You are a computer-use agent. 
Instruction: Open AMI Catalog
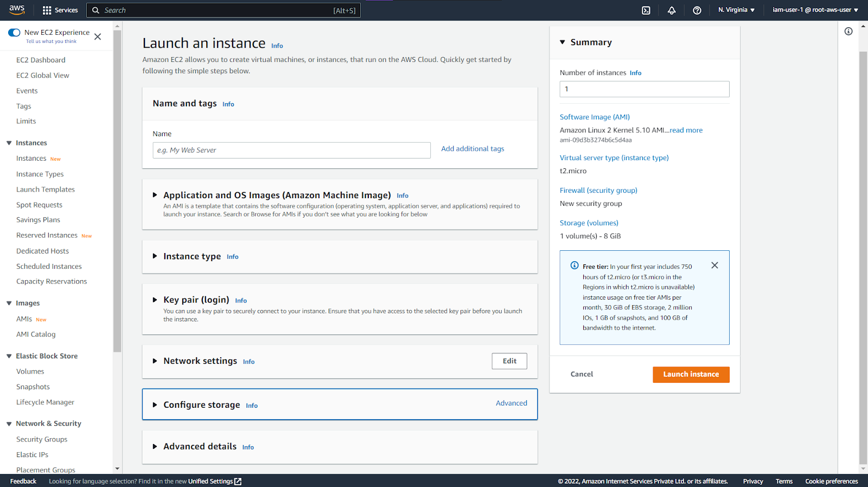pos(36,334)
